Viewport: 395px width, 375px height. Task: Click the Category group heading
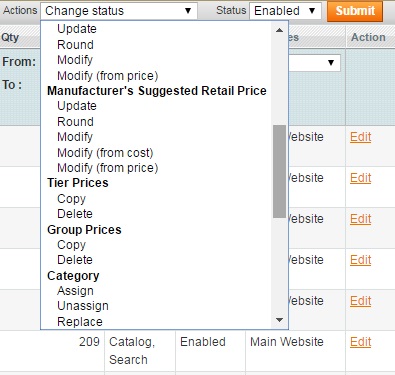[73, 276]
